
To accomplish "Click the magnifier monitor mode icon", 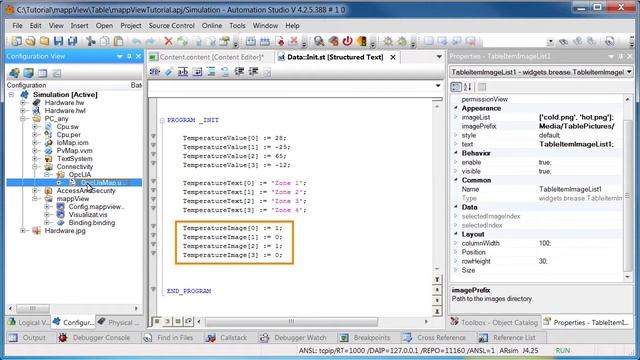I will (x=319, y=41).
